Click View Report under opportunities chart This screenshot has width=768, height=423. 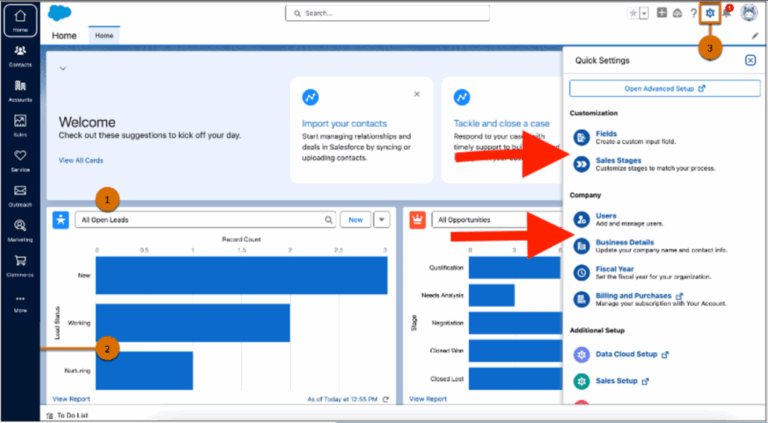[x=428, y=399]
